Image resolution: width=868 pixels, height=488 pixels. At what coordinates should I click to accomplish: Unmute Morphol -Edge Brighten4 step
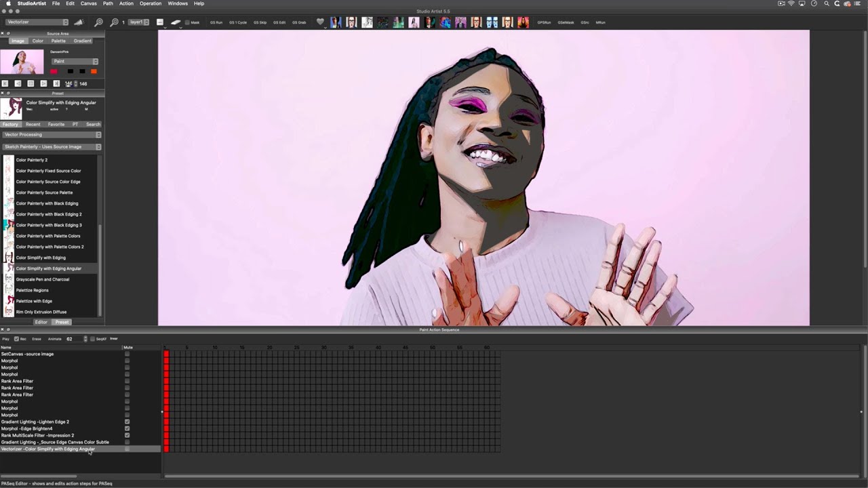click(127, 428)
